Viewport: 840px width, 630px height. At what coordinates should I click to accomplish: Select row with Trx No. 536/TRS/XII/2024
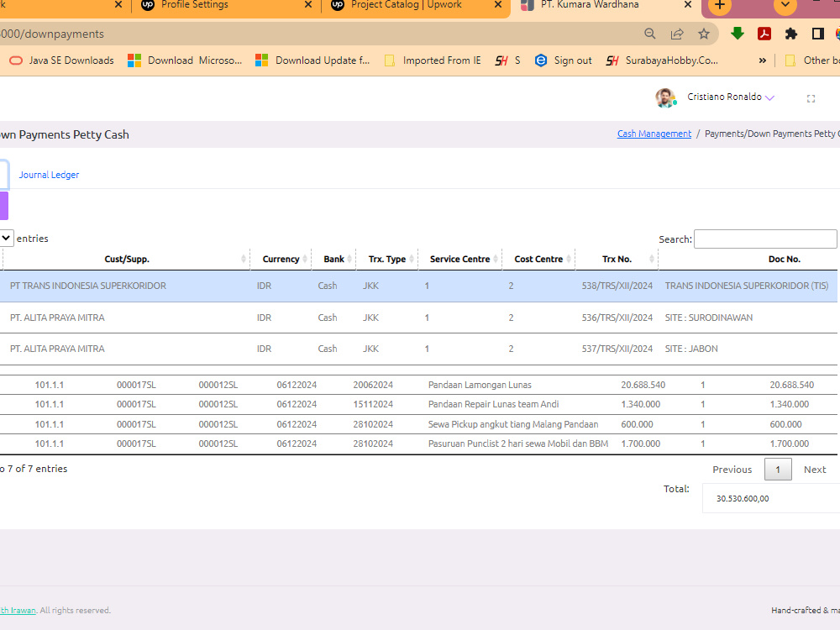click(417, 318)
